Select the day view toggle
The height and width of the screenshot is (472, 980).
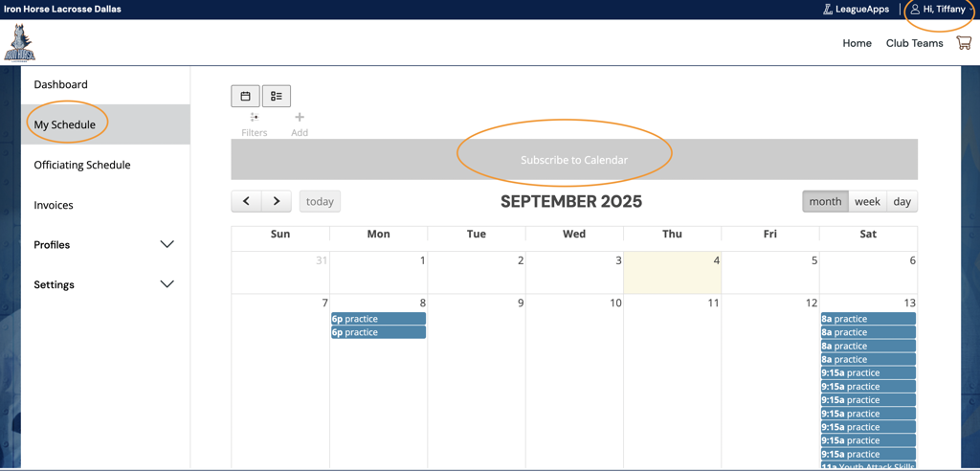902,201
